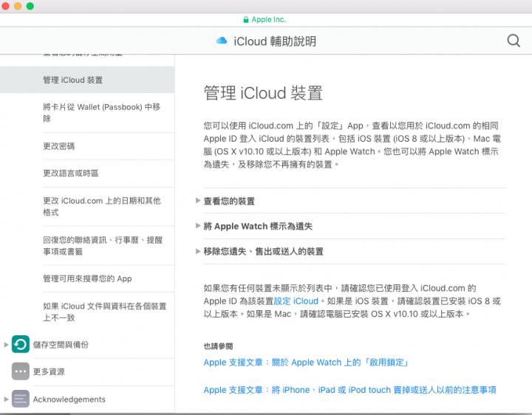
Task: Expand the 查看您的裝置 disclosure triangle
Action: pyautogui.click(x=198, y=200)
